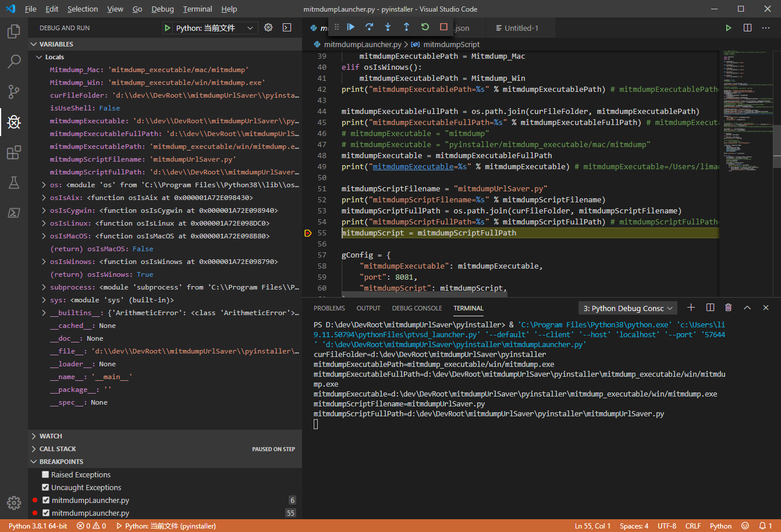Open the Extensions view in activity bar
This screenshot has height=532, width=781.
[14, 153]
